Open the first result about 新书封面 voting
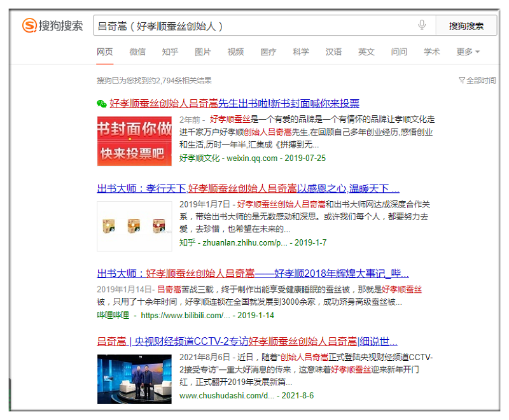 point(234,103)
